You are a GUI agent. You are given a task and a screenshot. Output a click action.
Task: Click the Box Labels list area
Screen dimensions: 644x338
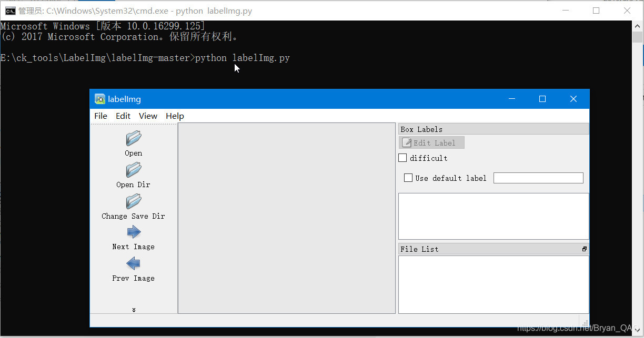494,216
